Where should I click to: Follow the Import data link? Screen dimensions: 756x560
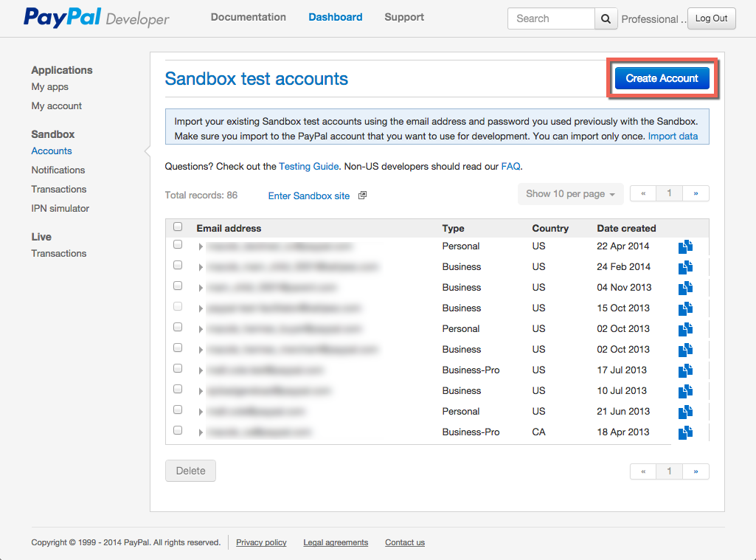coord(673,136)
